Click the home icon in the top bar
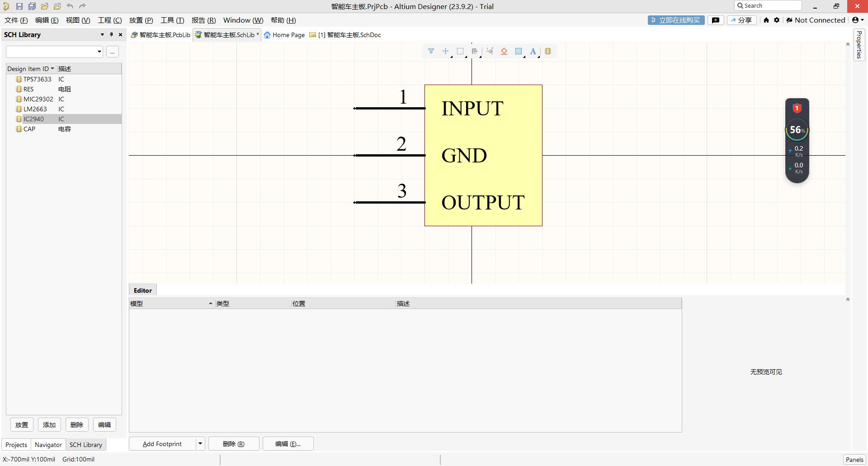868x466 pixels. click(766, 20)
